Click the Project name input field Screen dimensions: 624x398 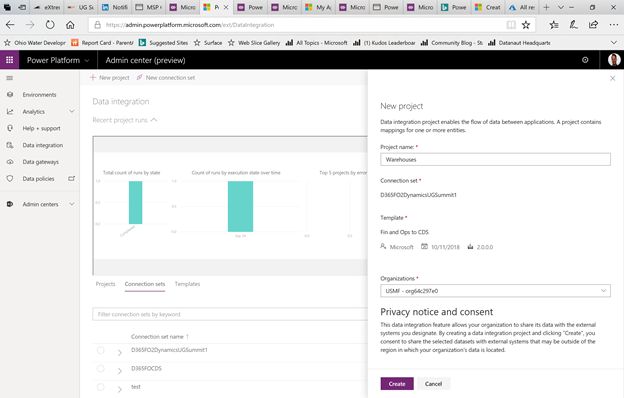tap(495, 160)
